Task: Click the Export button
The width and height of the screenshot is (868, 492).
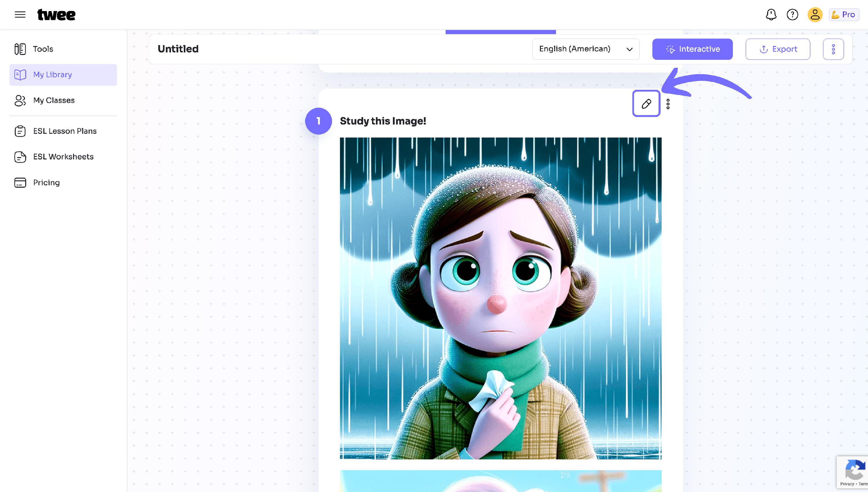Action: 778,49
